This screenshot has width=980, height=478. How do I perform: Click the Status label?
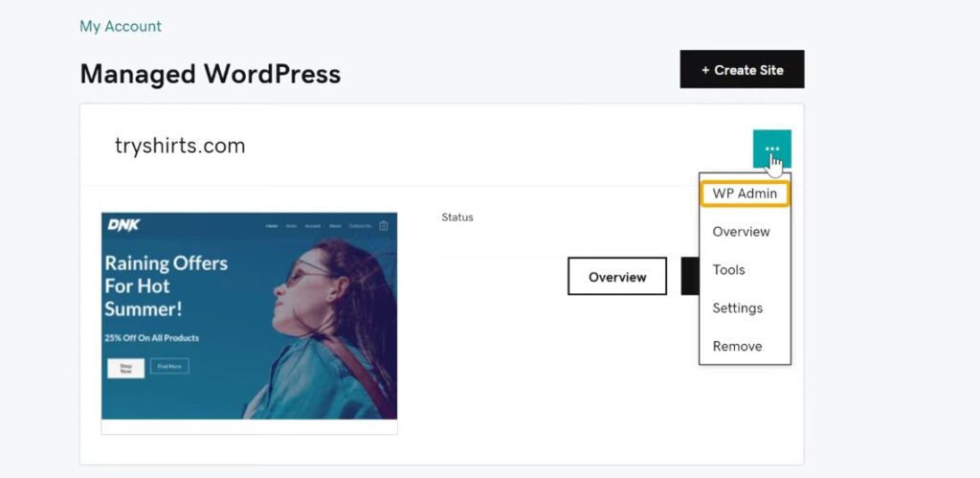(x=457, y=217)
